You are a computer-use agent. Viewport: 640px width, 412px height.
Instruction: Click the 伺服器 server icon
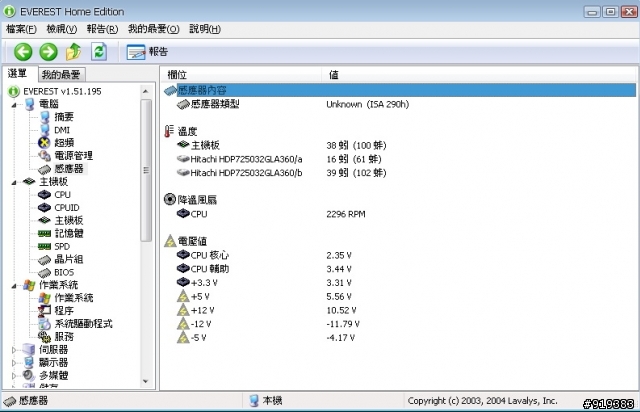click(29, 350)
